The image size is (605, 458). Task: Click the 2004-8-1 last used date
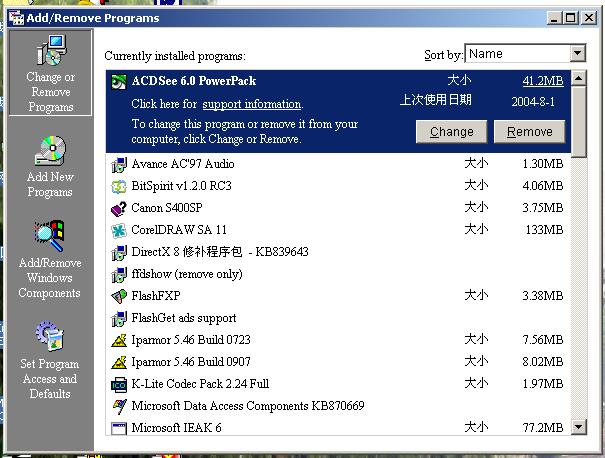pyautogui.click(x=533, y=102)
